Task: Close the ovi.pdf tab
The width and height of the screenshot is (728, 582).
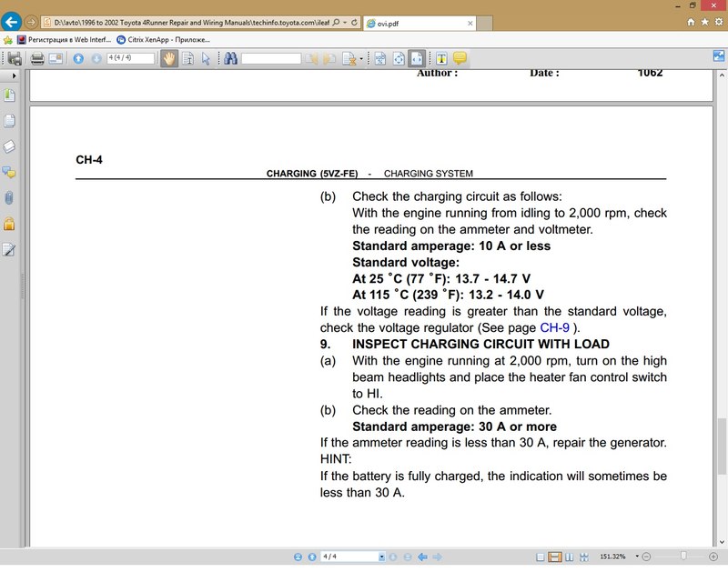Action: [x=470, y=24]
